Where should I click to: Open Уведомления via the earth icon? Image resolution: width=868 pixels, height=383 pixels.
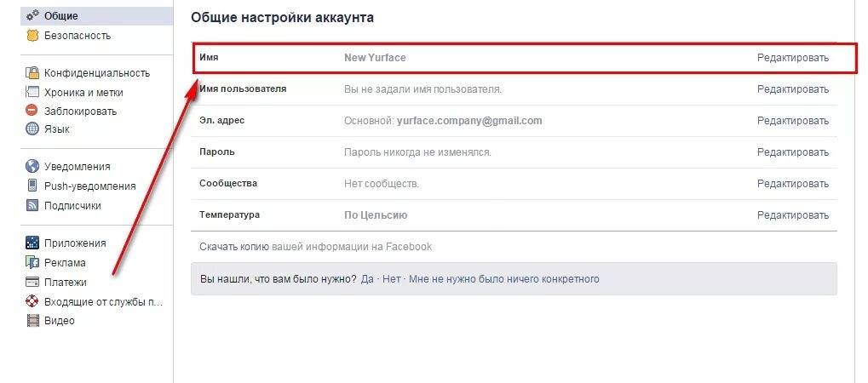32,166
